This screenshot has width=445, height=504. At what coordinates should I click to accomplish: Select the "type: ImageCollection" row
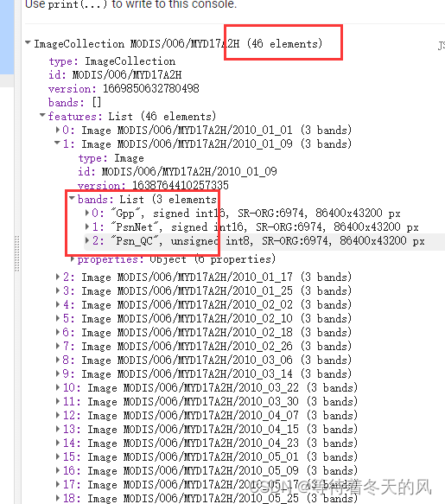(112, 61)
